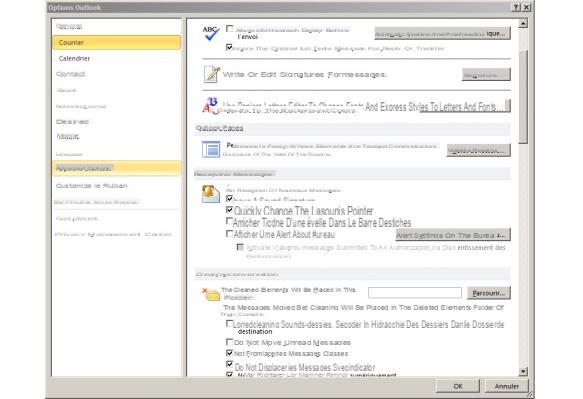This screenshot has height=399, width=583.
Task: Click the cleaned items folder input field
Action: coord(415,293)
